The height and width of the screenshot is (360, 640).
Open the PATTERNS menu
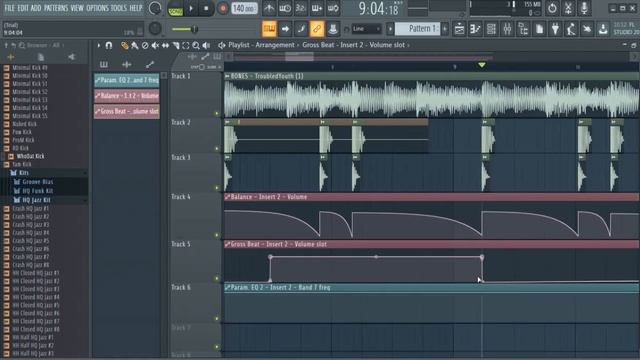(x=56, y=8)
